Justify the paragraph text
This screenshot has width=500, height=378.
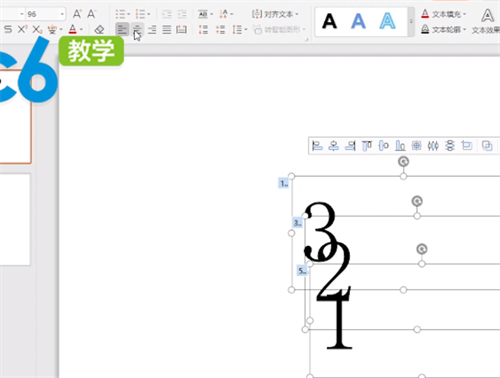tap(167, 30)
